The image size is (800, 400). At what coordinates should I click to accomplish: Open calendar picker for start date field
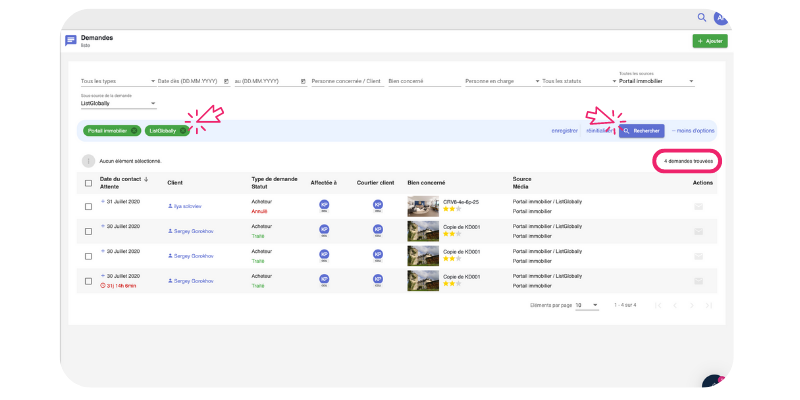(227, 81)
